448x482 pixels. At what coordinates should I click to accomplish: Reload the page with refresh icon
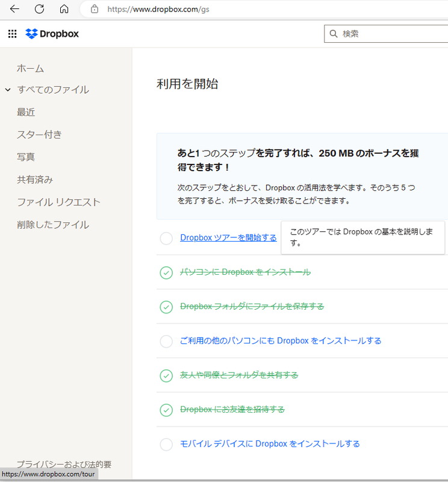pyautogui.click(x=39, y=9)
